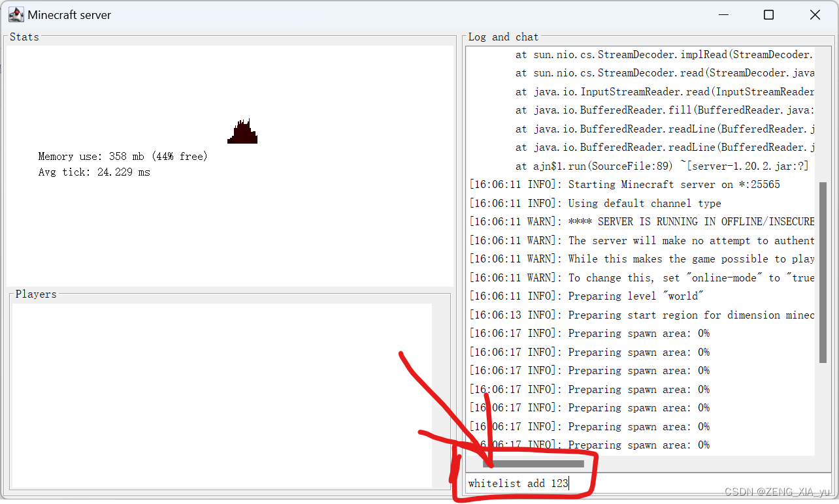Screen dimensions: 839x504
Task: Minimize the Minecraft server window
Action: click(723, 14)
